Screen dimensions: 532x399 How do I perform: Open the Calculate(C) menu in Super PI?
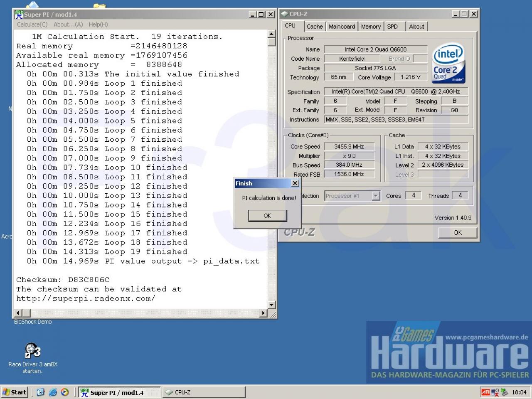pos(32,25)
